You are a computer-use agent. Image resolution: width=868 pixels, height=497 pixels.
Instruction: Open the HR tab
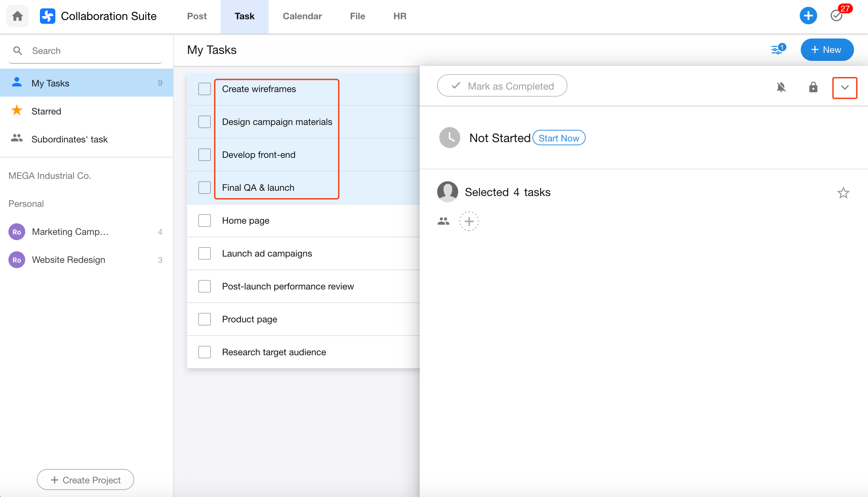click(400, 16)
